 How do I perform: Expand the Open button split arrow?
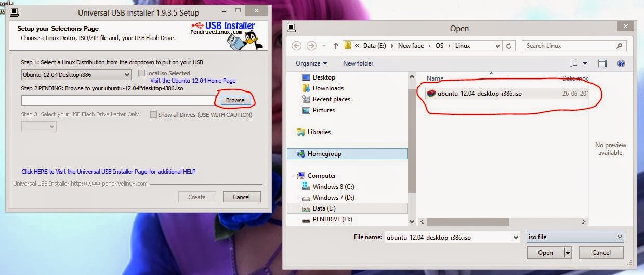[x=568, y=253]
